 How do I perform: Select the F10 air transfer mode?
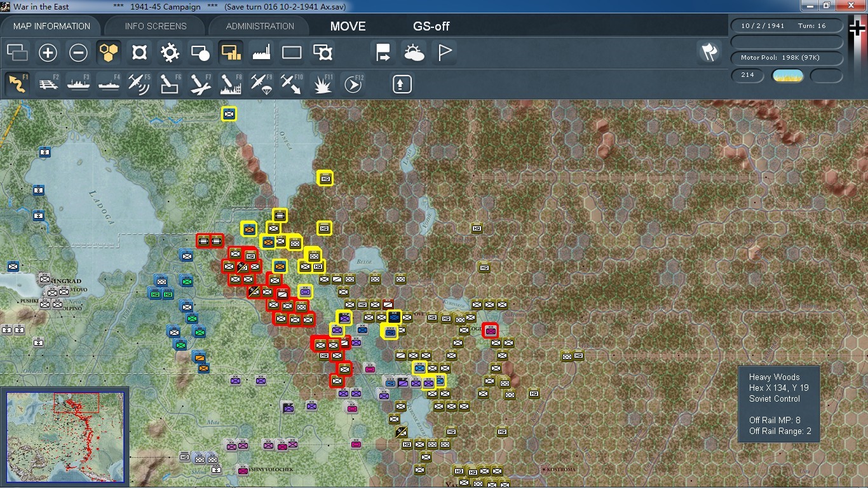tap(292, 84)
